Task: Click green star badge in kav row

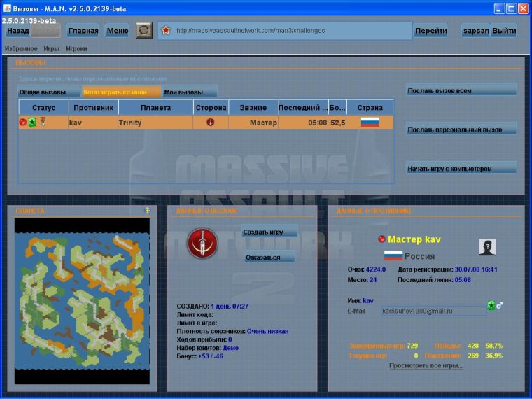Action: coord(32,122)
